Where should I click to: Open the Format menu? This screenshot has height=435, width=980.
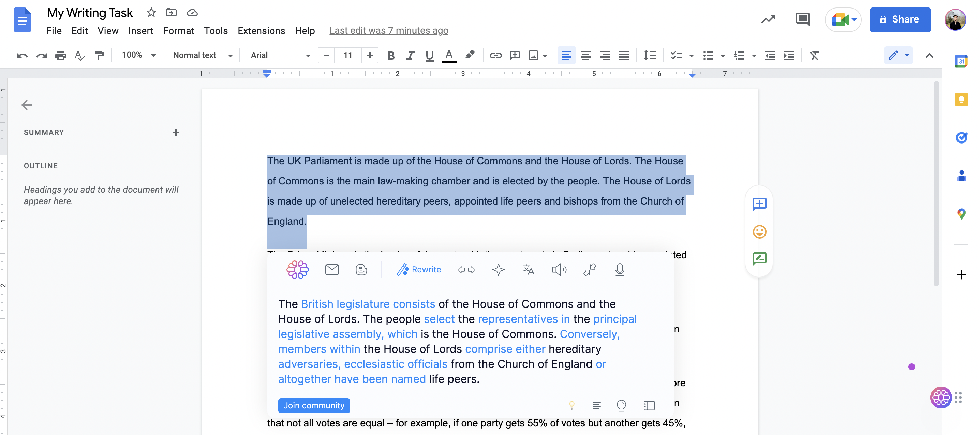[x=178, y=31]
